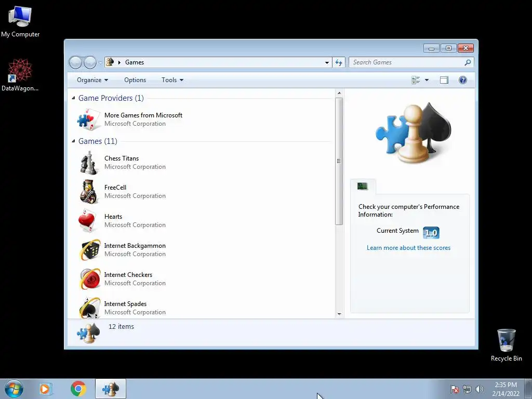Click the Game Providers (1) header text
532x399 pixels.
point(111,98)
